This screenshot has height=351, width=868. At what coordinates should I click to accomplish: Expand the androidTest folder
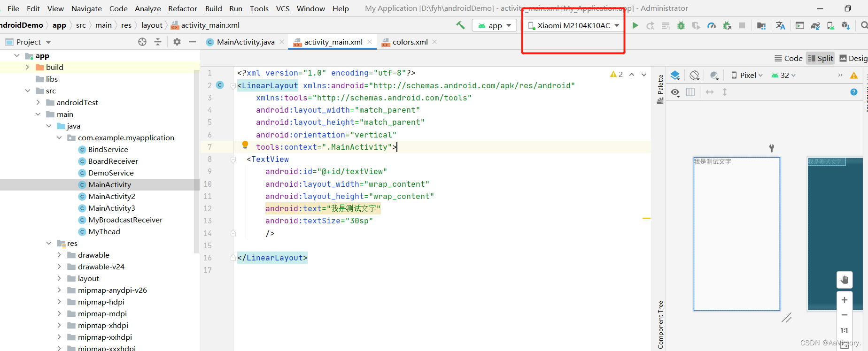point(38,102)
